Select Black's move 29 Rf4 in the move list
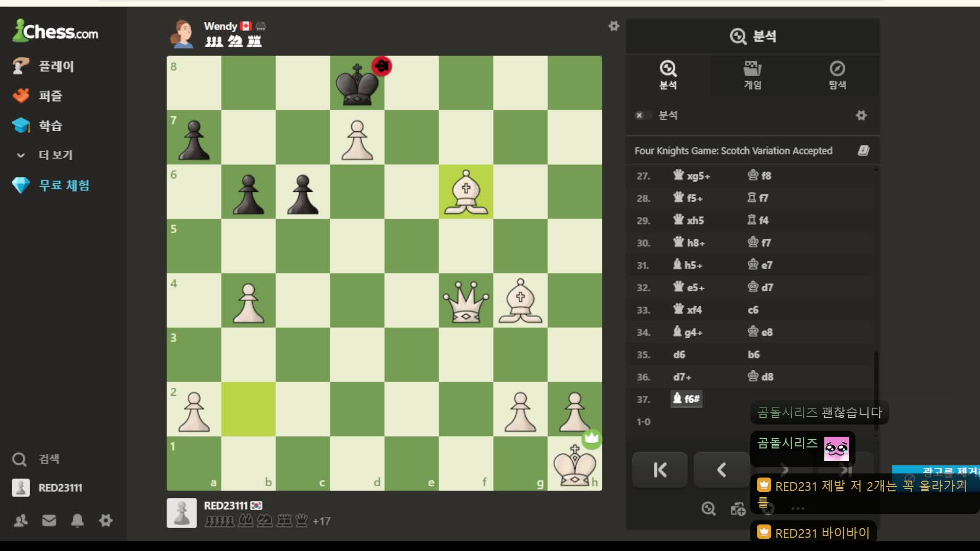This screenshot has height=551, width=980. coord(758,220)
